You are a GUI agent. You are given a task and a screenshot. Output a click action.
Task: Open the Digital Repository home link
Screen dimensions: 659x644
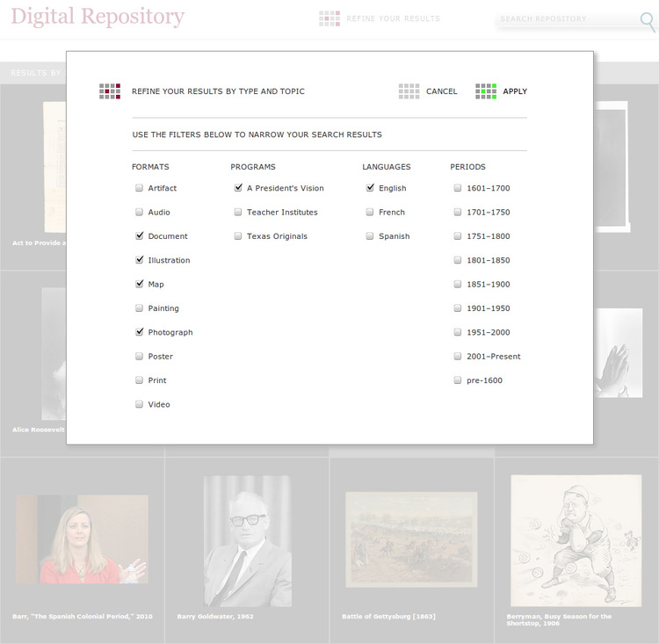(x=98, y=17)
